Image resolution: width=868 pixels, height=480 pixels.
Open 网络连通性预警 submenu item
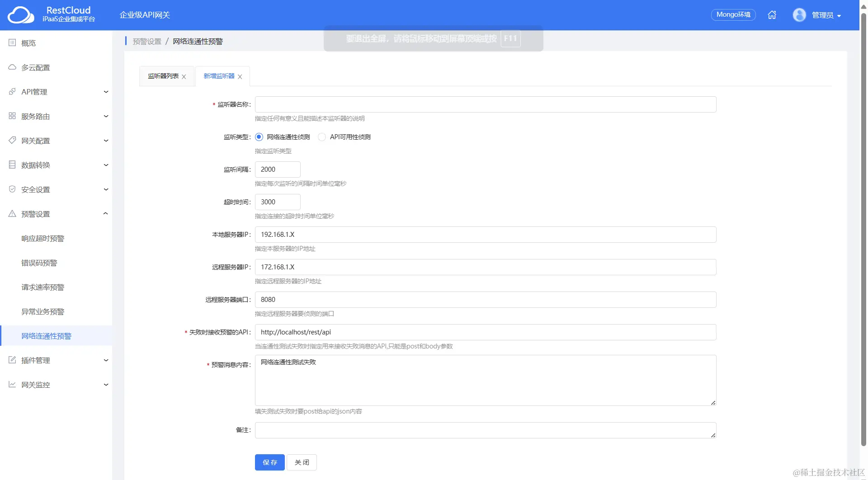click(57, 336)
